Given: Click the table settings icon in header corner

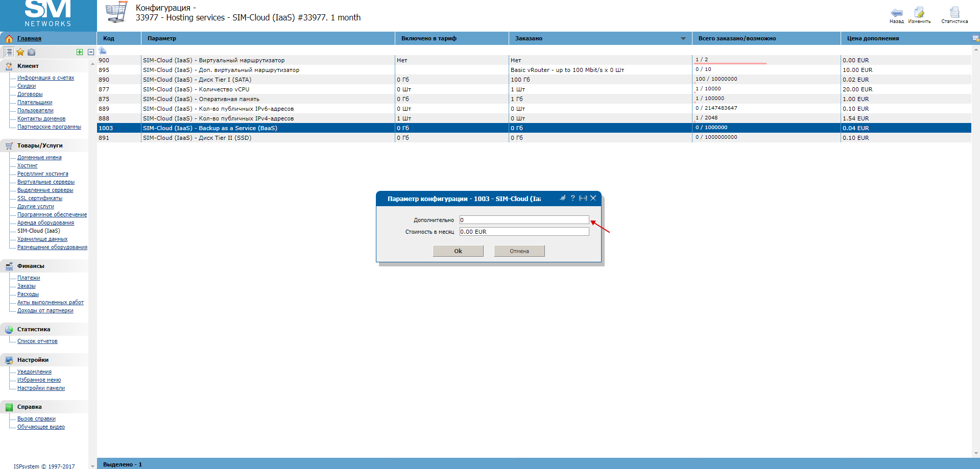Looking at the screenshot, I should pyautogui.click(x=975, y=38).
